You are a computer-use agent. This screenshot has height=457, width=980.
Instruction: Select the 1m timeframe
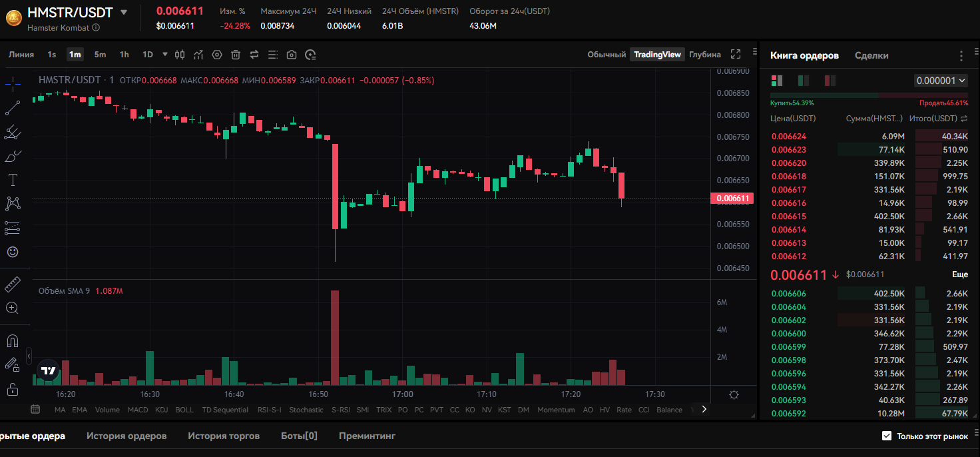75,55
